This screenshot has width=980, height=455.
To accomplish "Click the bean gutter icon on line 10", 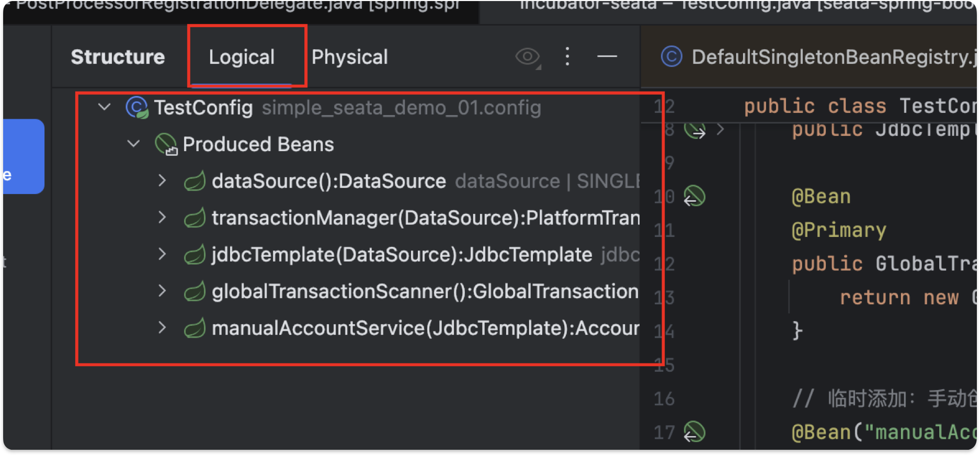I will (x=694, y=197).
